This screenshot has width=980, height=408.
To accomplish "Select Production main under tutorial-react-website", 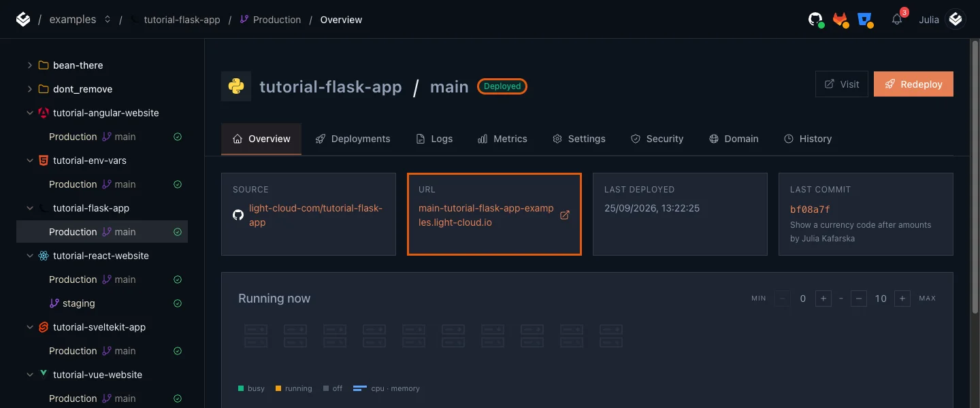I will [102, 279].
